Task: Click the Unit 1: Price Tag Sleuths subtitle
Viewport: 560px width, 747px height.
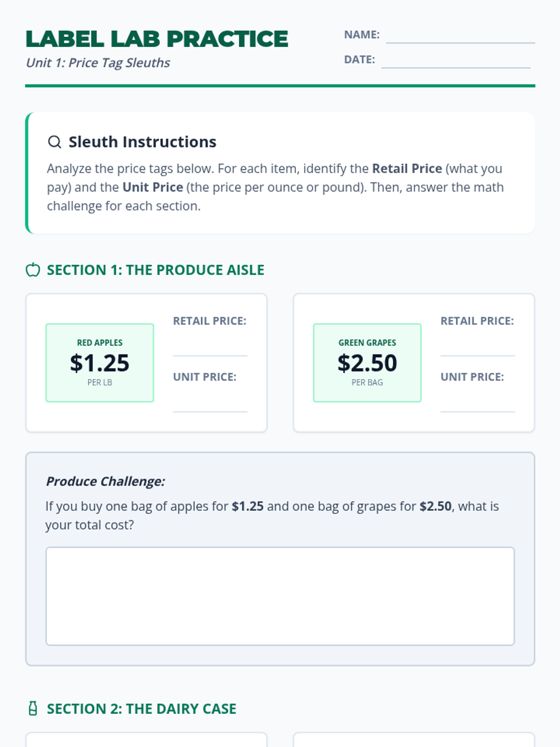Action: (x=98, y=63)
